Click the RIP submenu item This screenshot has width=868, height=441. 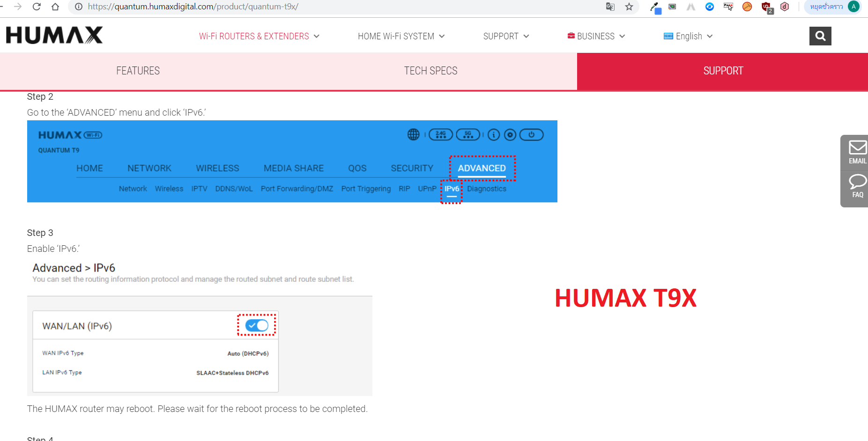click(x=404, y=189)
